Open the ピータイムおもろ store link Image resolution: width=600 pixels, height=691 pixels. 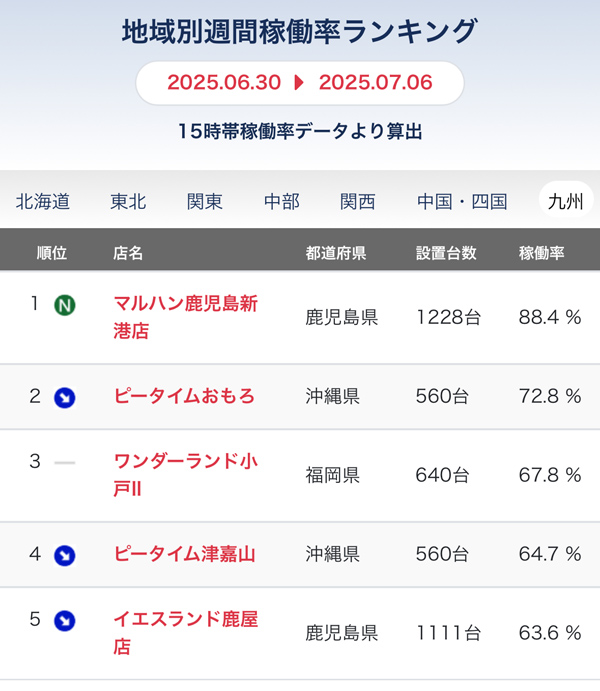184,396
